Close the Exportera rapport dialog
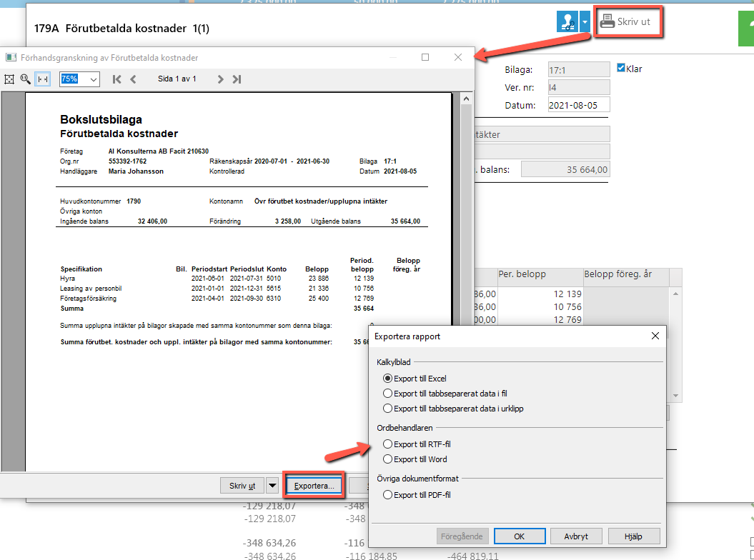The width and height of the screenshot is (754, 560). (x=655, y=336)
